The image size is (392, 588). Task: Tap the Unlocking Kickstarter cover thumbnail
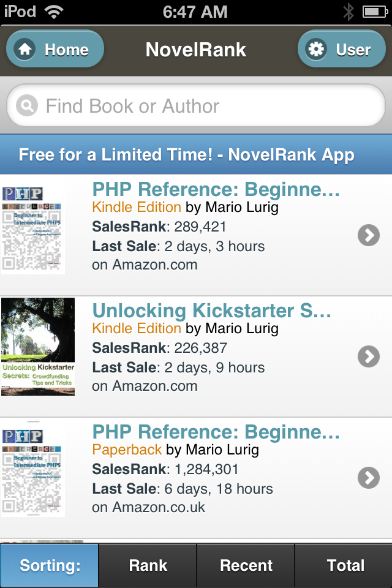coord(38,347)
